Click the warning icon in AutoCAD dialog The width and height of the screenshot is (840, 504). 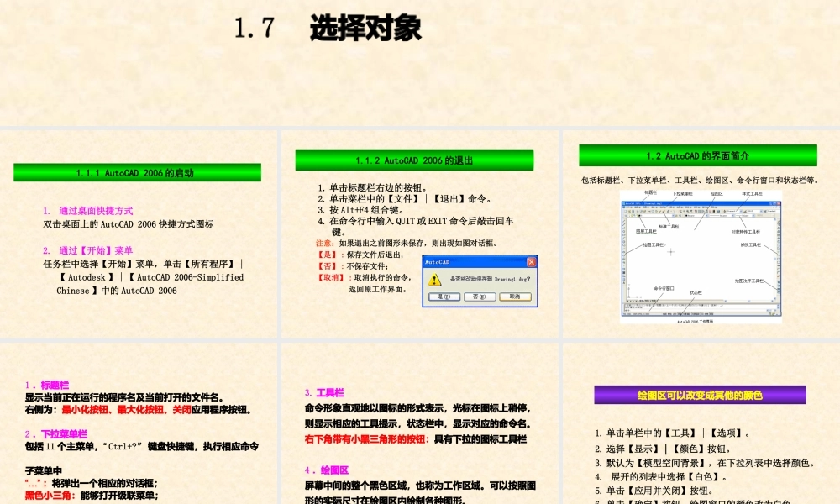coord(435,279)
